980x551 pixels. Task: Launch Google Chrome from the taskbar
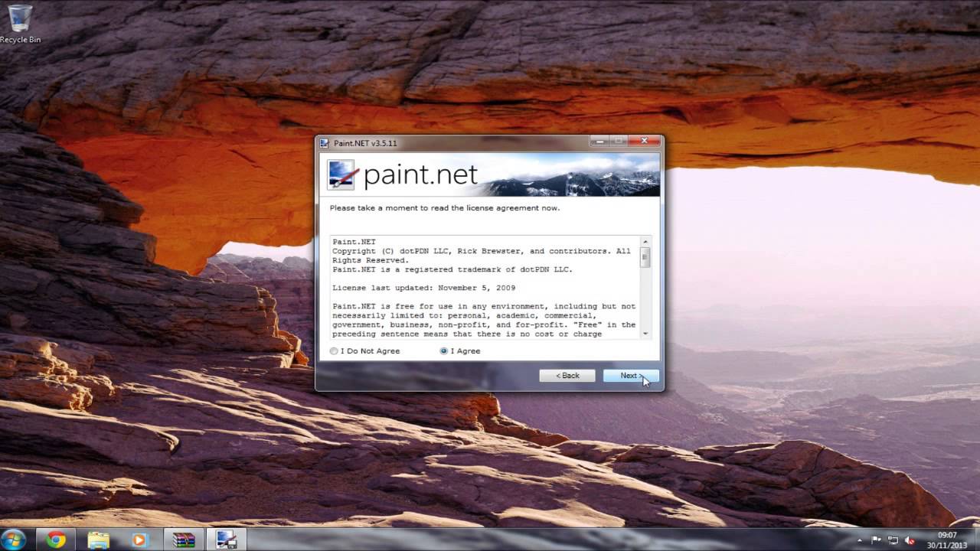point(56,540)
